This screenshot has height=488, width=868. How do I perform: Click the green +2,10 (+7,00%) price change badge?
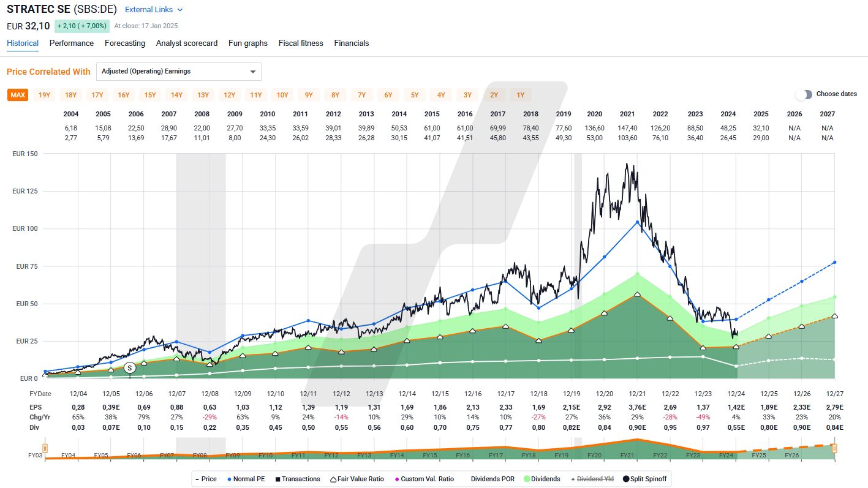[x=83, y=26]
